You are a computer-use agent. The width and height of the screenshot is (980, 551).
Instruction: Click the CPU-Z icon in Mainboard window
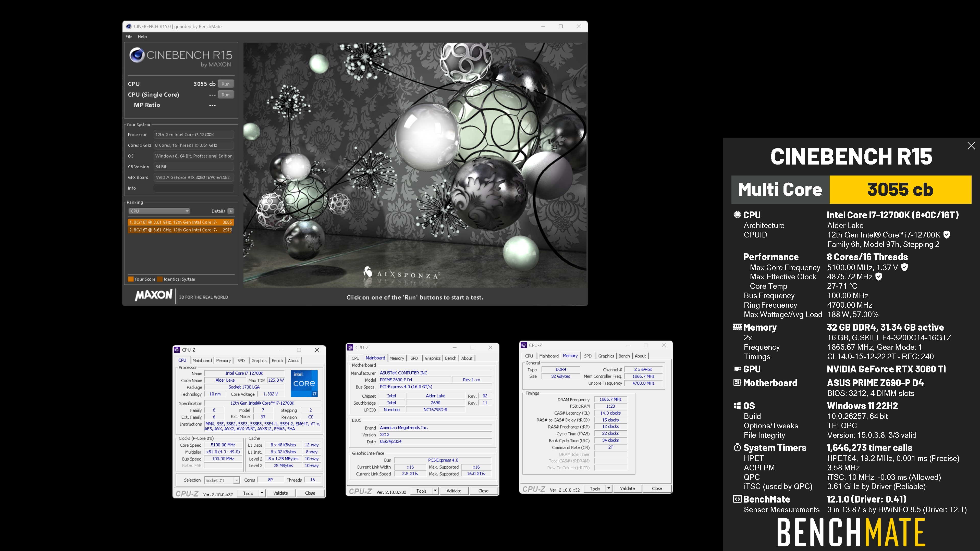350,347
